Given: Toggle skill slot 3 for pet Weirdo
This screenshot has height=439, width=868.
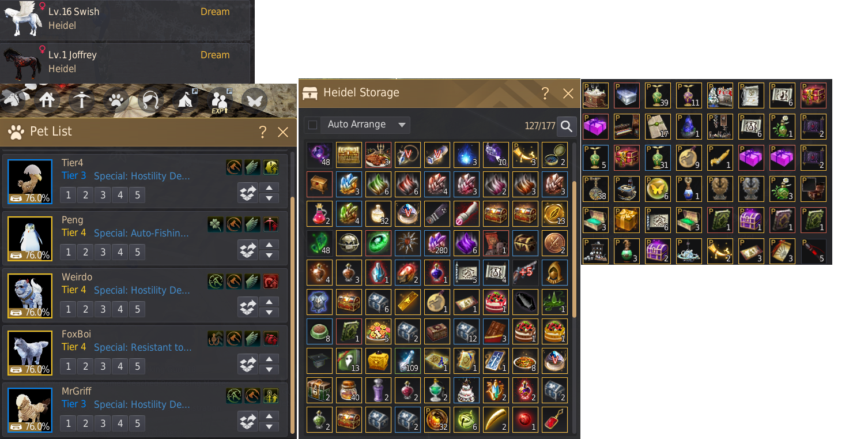Looking at the screenshot, I should [x=103, y=309].
